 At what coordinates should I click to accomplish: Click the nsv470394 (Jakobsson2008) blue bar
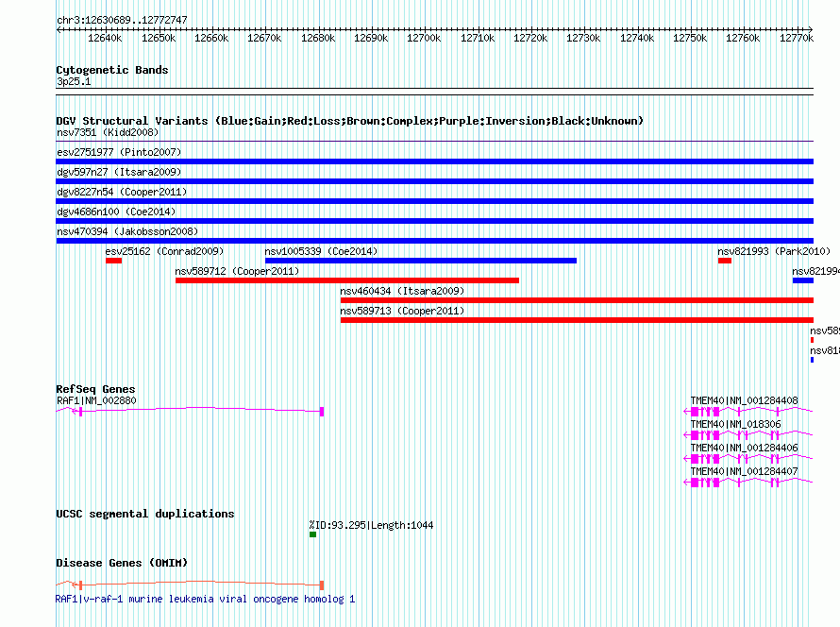(434, 241)
